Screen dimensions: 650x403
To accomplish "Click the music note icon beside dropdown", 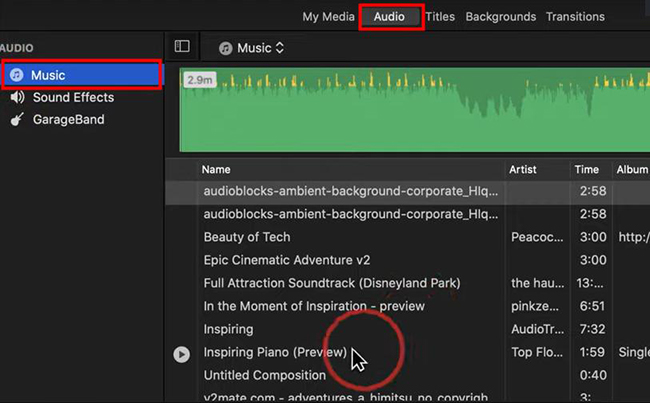I will [226, 49].
